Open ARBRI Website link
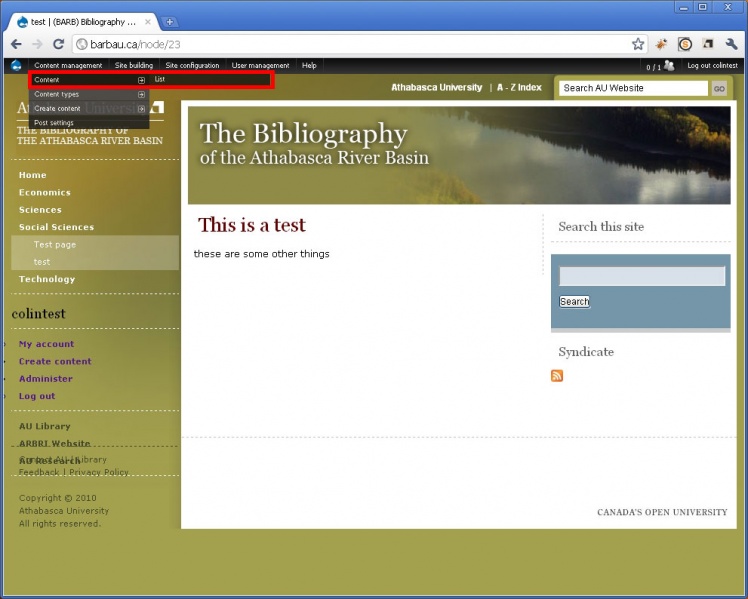Viewport: 748px width, 599px height. pyautogui.click(x=54, y=443)
